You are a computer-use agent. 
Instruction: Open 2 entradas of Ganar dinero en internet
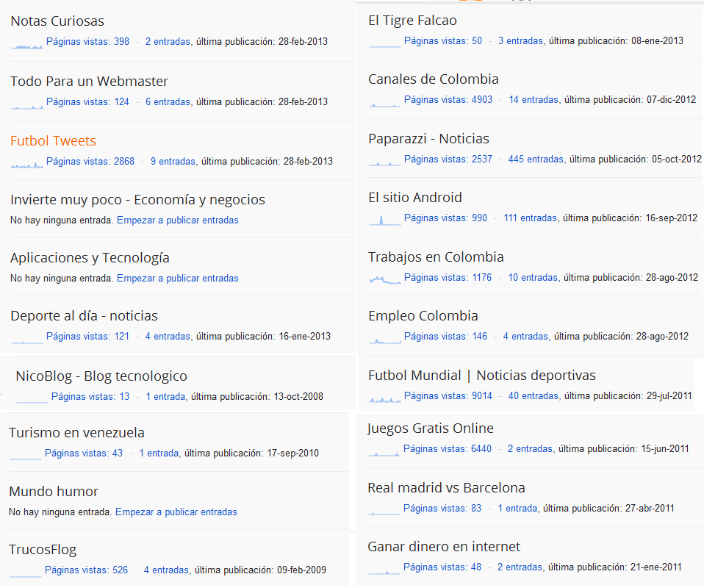(x=520, y=567)
